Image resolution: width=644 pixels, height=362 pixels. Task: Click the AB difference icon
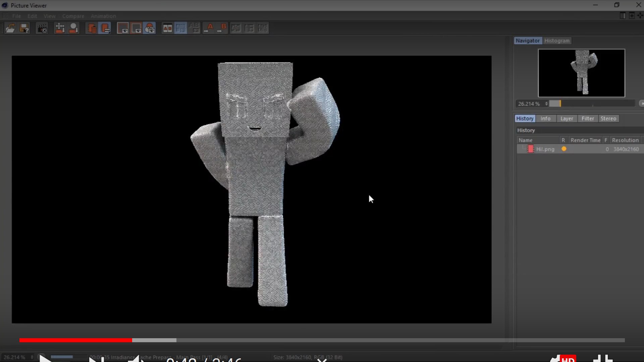195,28
